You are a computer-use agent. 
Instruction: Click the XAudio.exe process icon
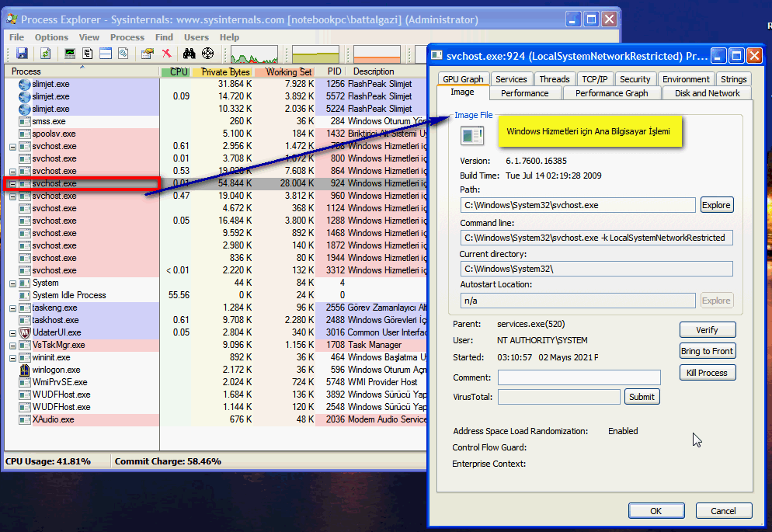pyautogui.click(x=24, y=420)
